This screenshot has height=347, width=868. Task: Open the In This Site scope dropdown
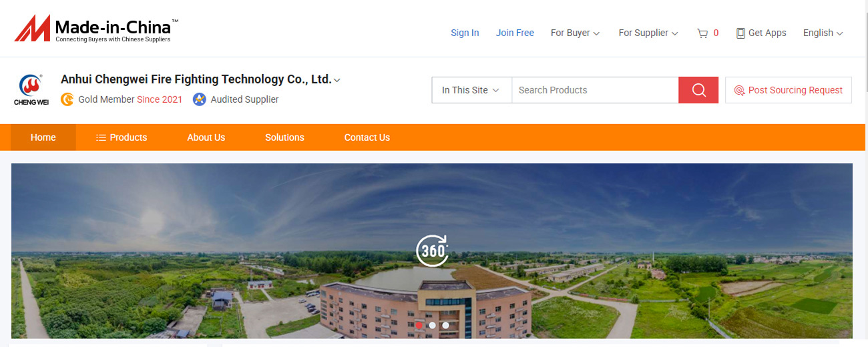471,90
